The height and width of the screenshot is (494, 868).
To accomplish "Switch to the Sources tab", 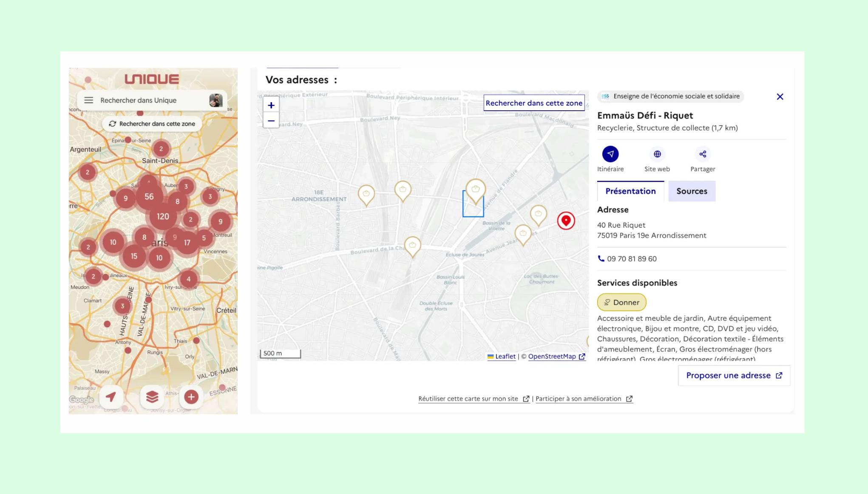I will point(692,191).
